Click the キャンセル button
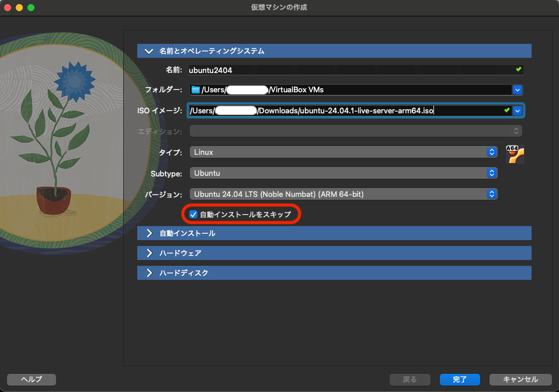The width and height of the screenshot is (559, 392). (x=520, y=380)
